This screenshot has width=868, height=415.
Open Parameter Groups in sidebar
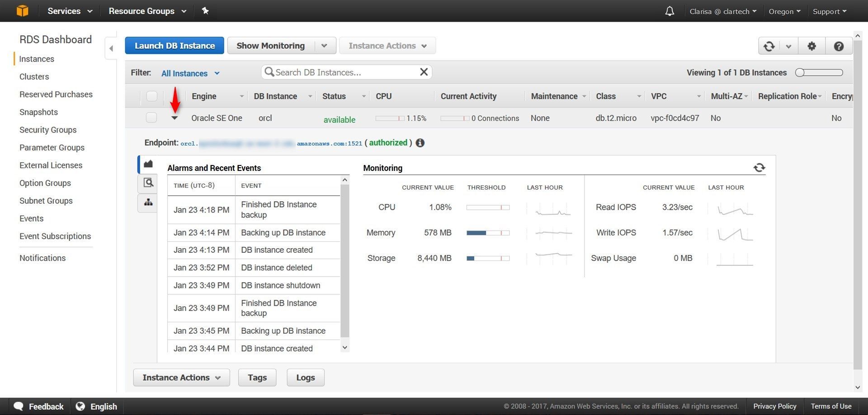pos(52,147)
